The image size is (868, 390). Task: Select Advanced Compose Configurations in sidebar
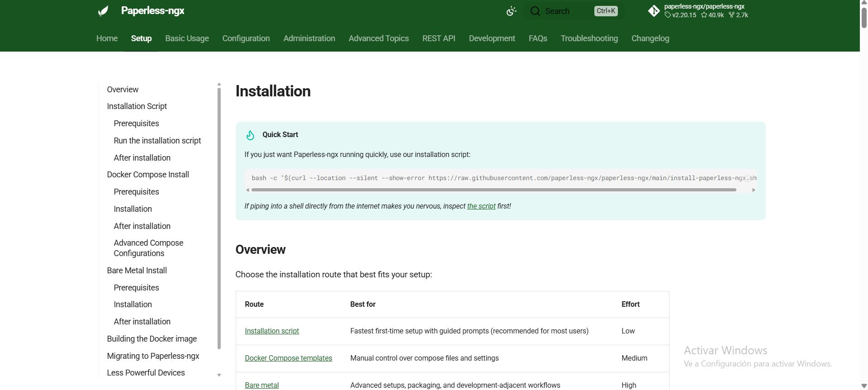(x=148, y=248)
